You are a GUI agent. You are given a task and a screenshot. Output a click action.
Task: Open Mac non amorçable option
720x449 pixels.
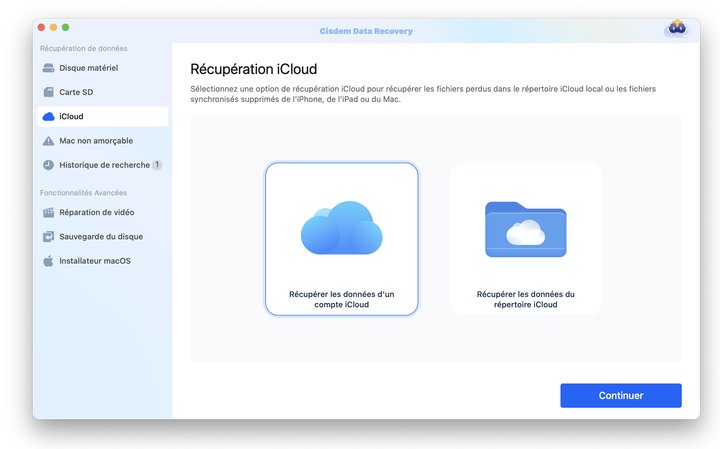click(102, 141)
